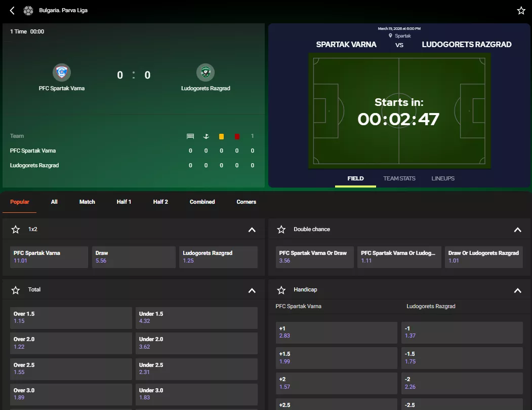Collapse the 1x2 market section
The width and height of the screenshot is (532, 410).
point(252,230)
